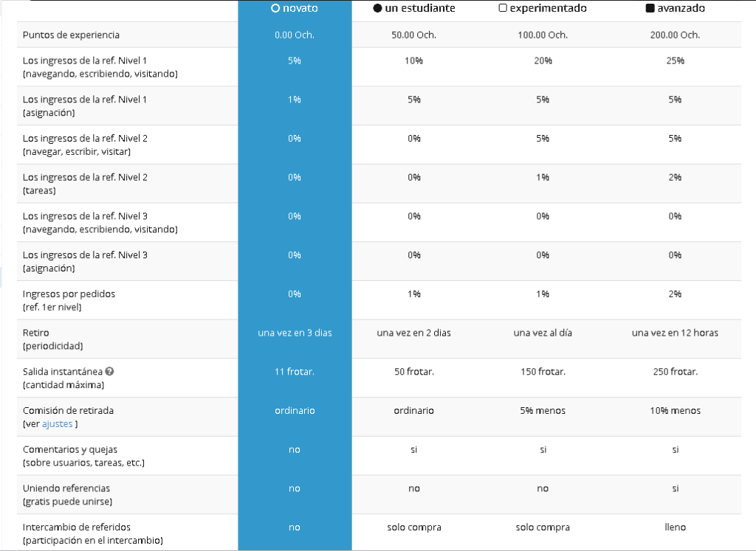The width and height of the screenshot is (756, 551).
Task: Open the ajustes link
Action: tap(57, 424)
